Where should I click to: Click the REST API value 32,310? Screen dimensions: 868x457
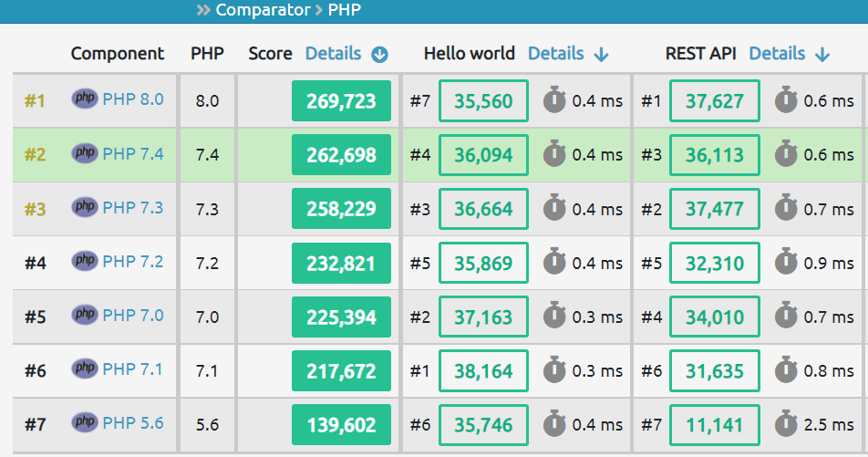point(715,263)
